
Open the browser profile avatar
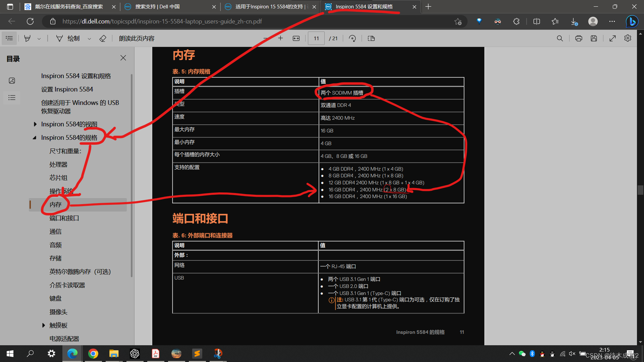coord(593,21)
